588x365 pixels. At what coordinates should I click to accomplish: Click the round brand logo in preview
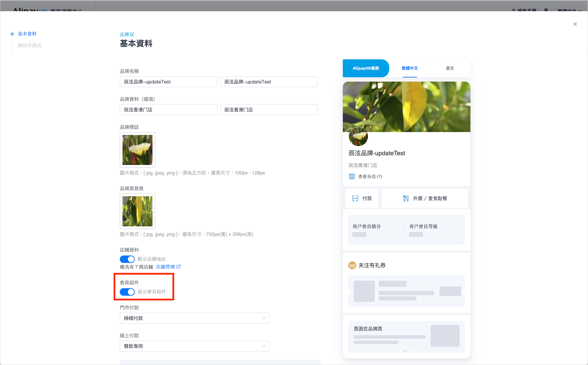point(358,136)
